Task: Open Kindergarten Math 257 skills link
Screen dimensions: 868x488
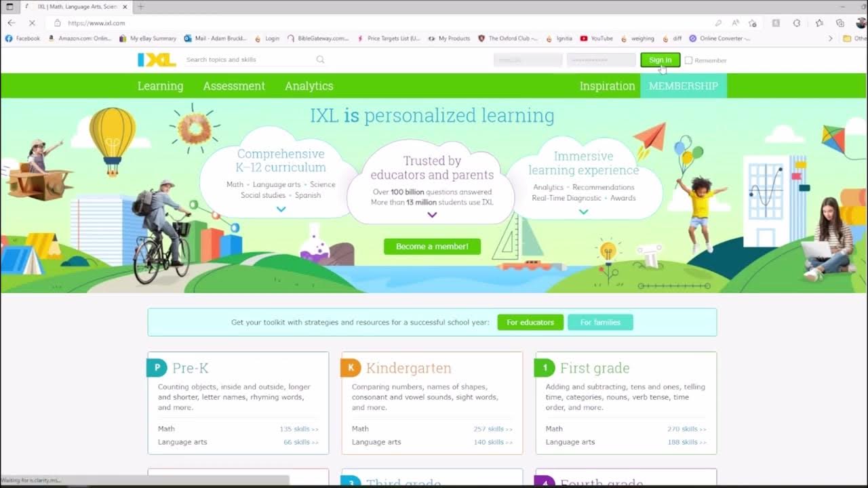Action: (x=493, y=429)
